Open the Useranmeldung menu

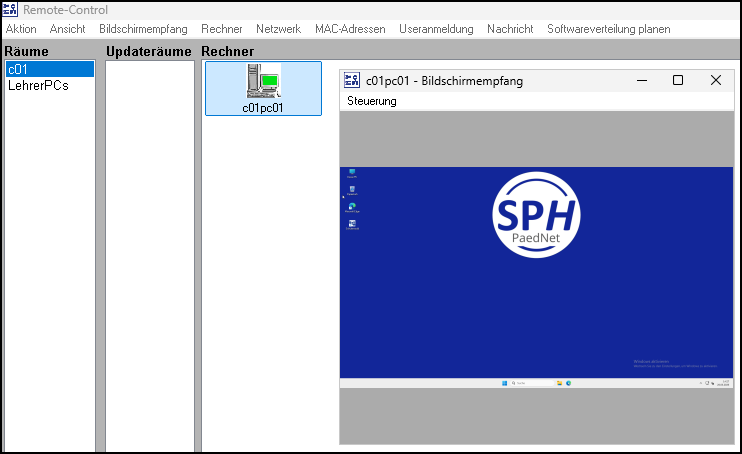pyautogui.click(x=436, y=29)
